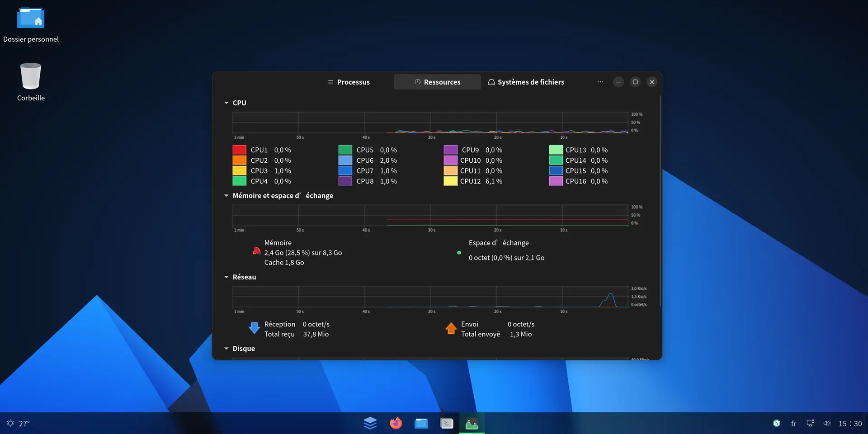
Task: Click the Réception blue download arrow
Action: [255, 328]
